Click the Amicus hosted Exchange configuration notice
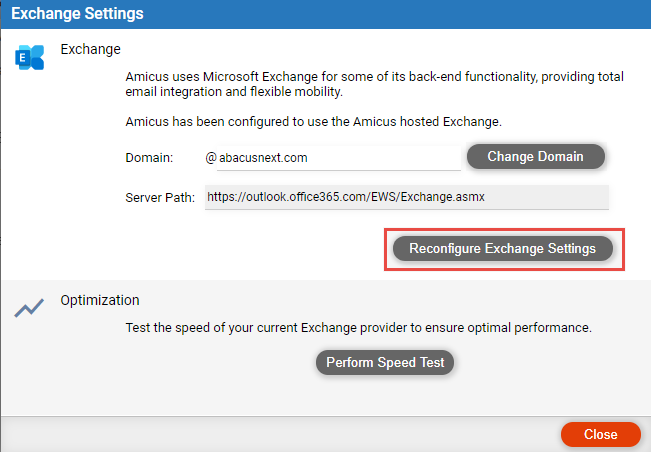This screenshot has height=452, width=651. 313,122
